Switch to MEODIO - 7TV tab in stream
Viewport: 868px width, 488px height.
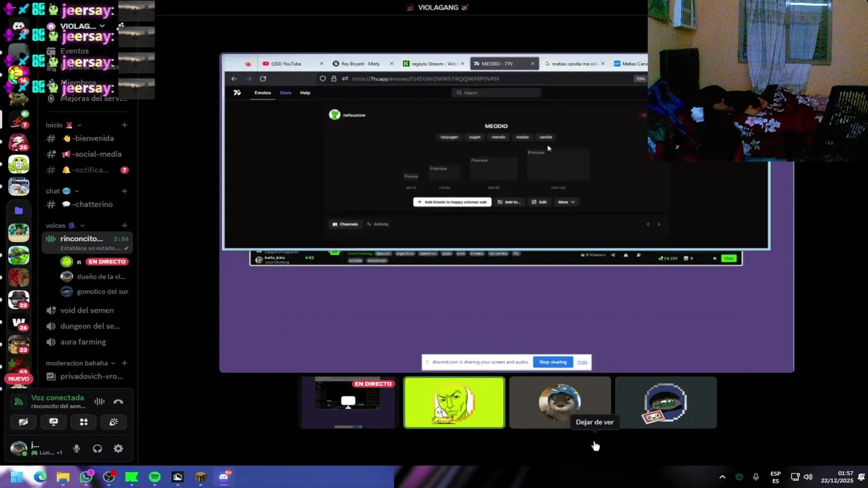coord(502,64)
